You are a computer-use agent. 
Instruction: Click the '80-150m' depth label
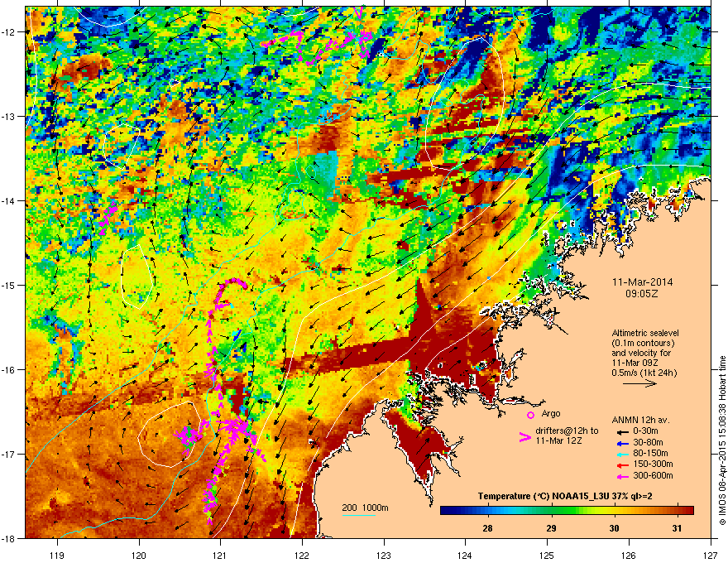[x=650, y=454]
